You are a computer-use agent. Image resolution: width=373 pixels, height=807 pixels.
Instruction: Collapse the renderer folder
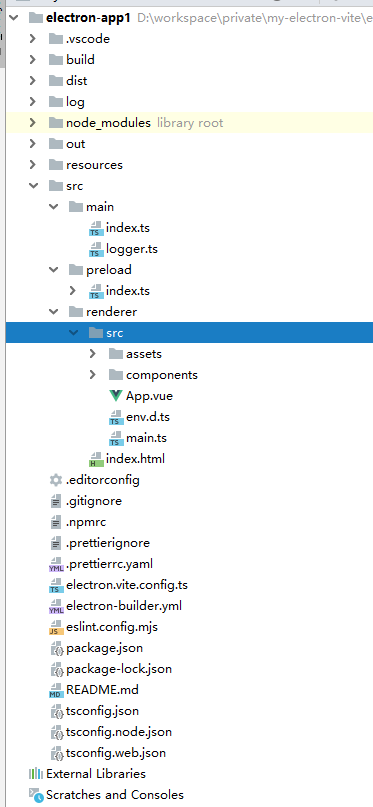tap(53, 312)
